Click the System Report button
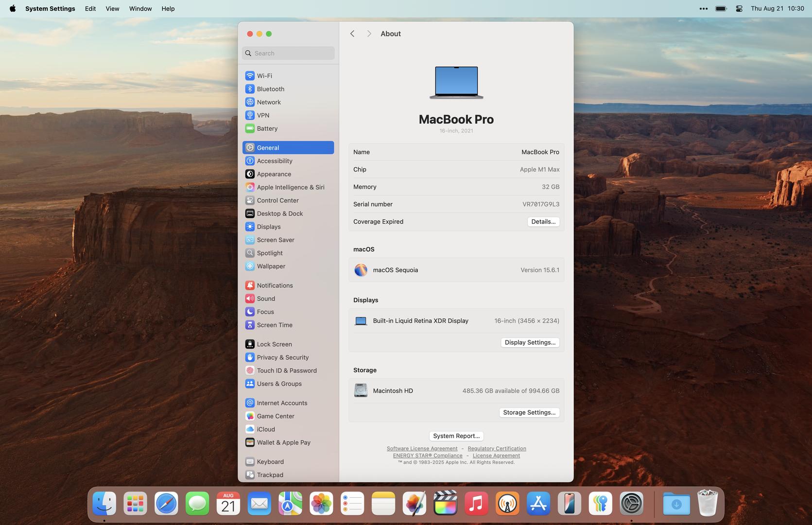 pyautogui.click(x=456, y=436)
